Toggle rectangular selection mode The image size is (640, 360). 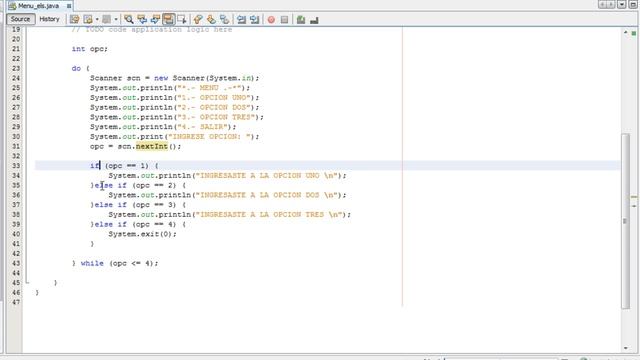(x=182, y=19)
